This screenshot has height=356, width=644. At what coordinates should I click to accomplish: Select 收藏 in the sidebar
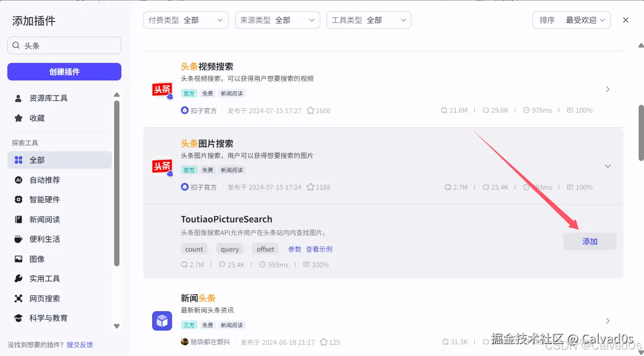[x=59, y=118]
